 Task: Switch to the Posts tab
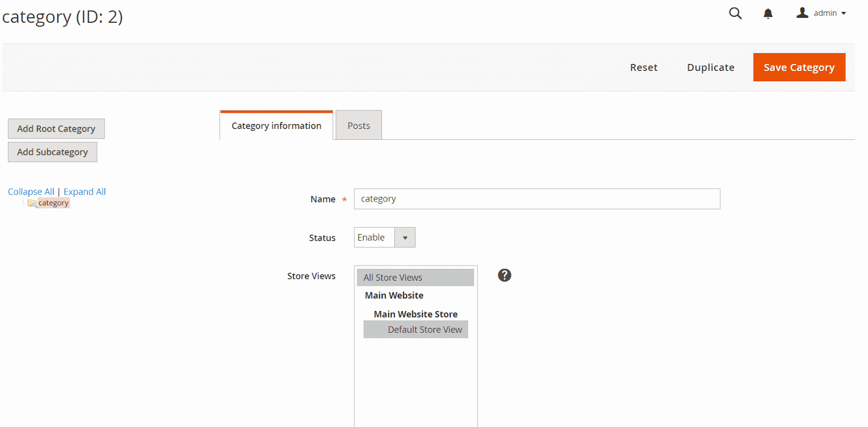(x=359, y=125)
